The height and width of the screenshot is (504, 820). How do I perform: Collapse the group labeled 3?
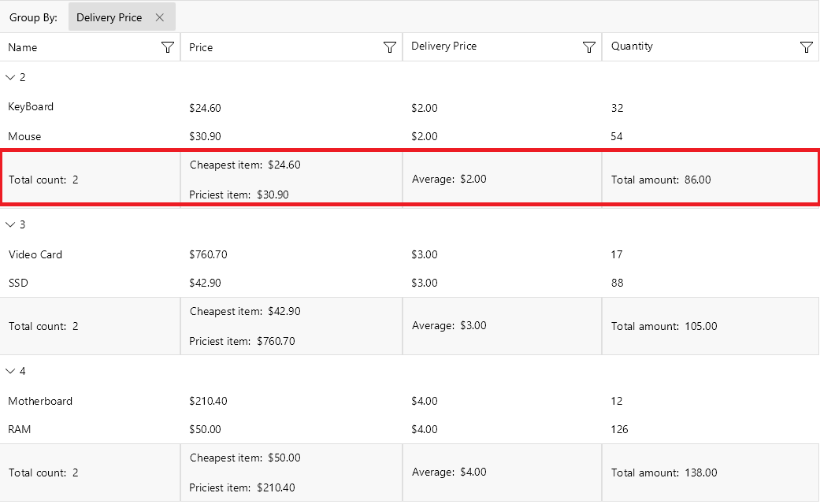click(10, 224)
